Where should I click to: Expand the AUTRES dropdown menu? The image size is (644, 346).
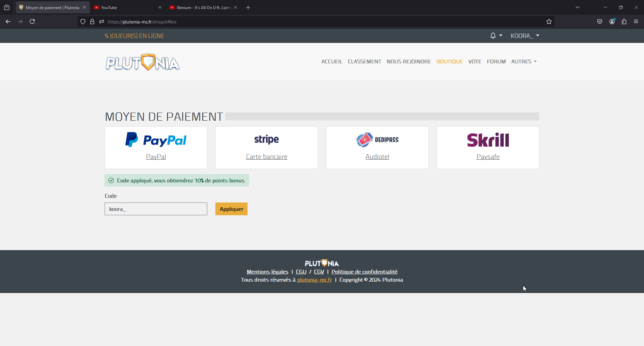tap(524, 62)
